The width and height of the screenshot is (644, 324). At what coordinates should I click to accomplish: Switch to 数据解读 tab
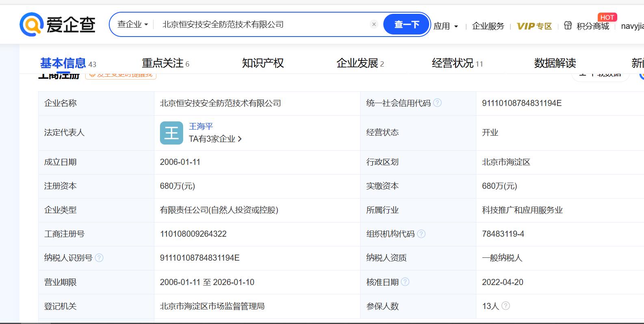(x=555, y=63)
